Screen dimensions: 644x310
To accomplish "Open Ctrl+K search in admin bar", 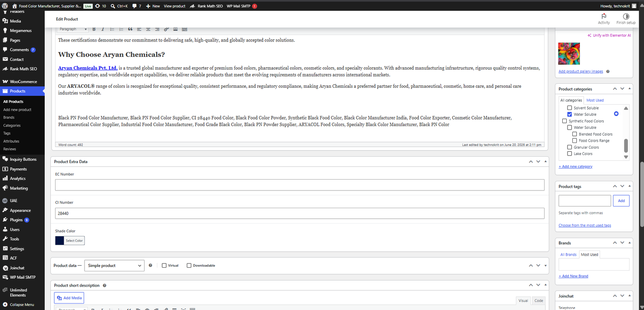I will (119, 6).
